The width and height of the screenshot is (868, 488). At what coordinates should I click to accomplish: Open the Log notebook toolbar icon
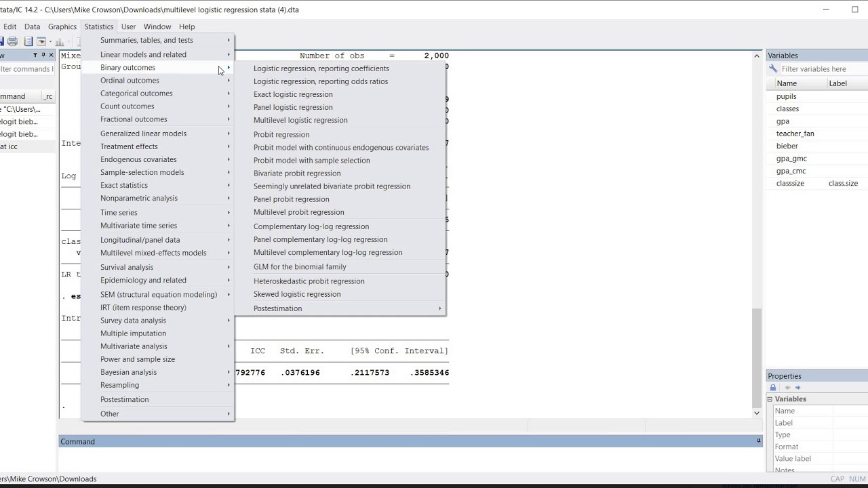click(x=28, y=41)
